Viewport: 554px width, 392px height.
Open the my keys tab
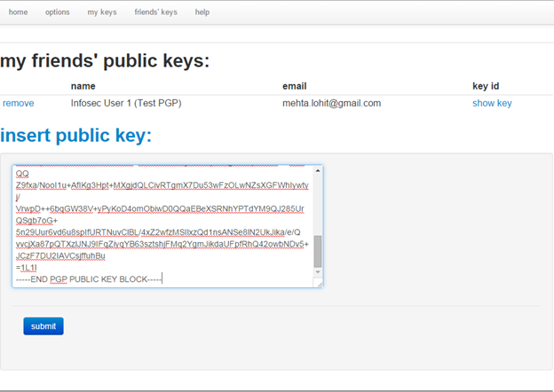tap(102, 12)
